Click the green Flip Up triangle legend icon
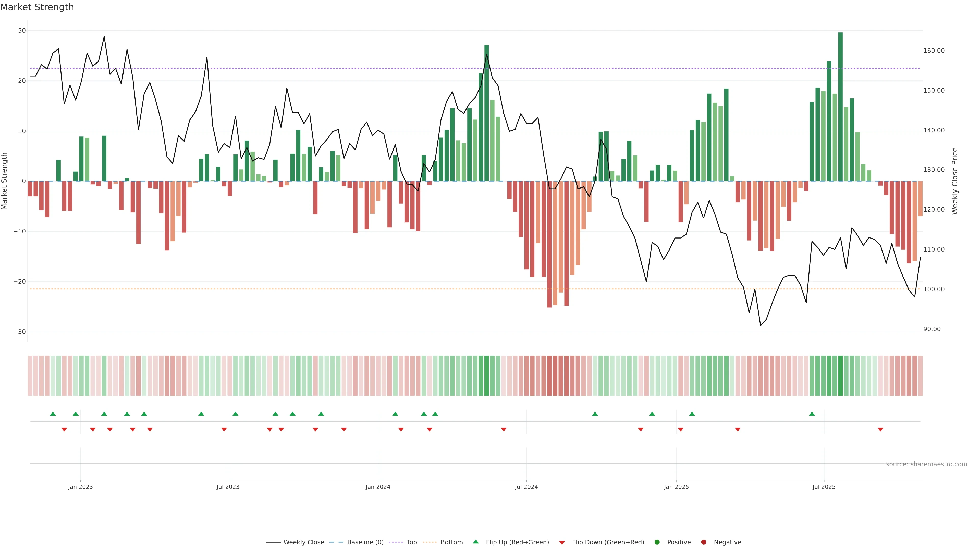This screenshot has width=980, height=551. [475, 542]
